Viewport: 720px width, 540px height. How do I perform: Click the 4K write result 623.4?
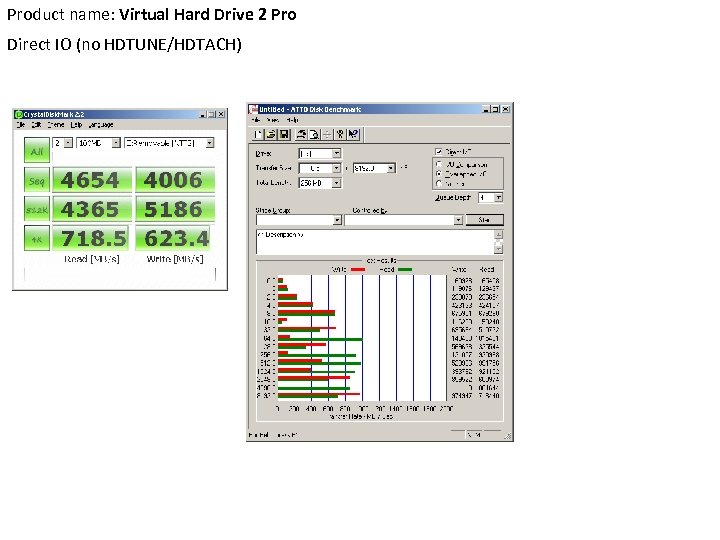click(174, 238)
